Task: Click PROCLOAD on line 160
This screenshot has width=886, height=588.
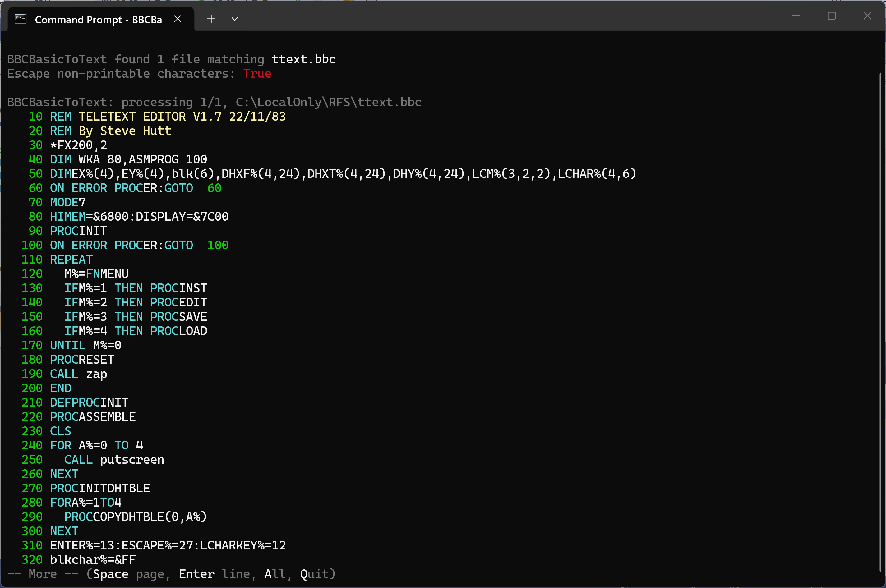Action: 178,331
